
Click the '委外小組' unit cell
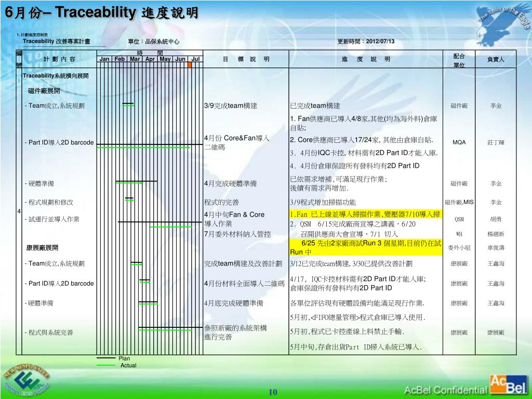(x=459, y=248)
